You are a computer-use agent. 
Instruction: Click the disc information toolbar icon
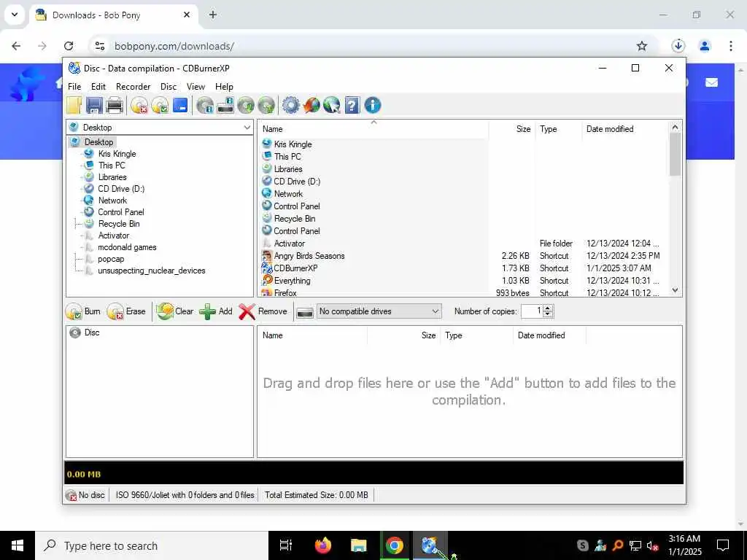[x=205, y=105]
